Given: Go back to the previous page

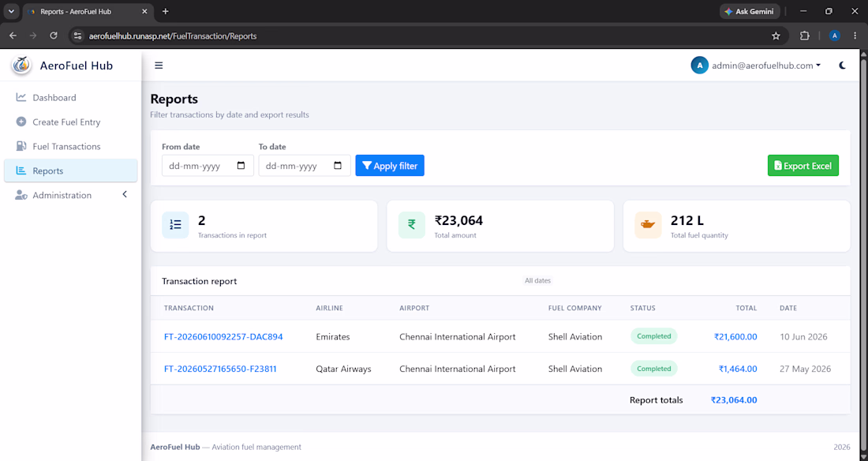Looking at the screenshot, I should (x=13, y=36).
